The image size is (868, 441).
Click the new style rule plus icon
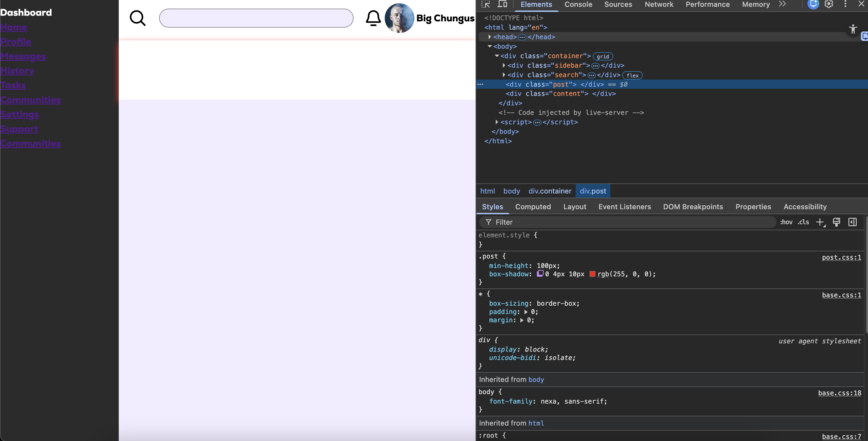[x=820, y=222]
